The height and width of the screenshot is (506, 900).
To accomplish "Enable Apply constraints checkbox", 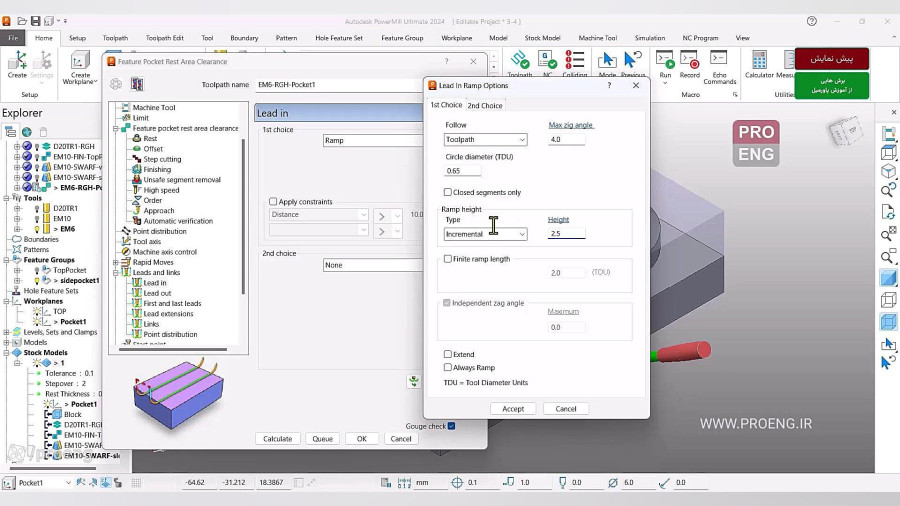I will pyautogui.click(x=273, y=201).
